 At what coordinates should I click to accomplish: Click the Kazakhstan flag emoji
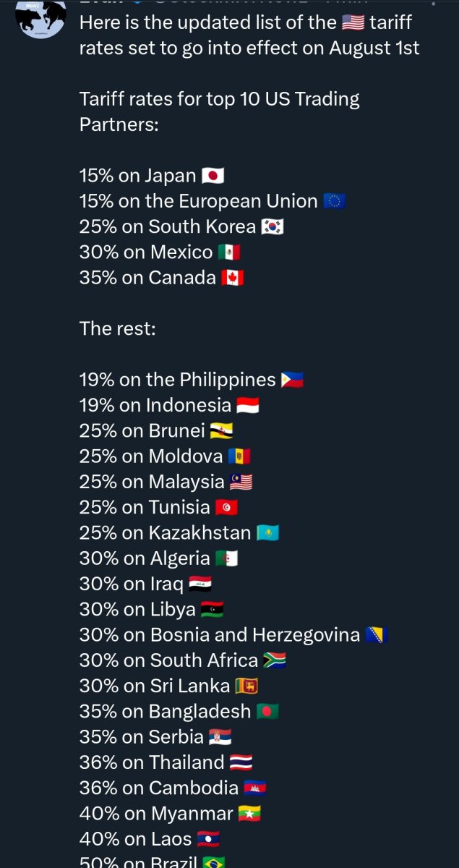267,533
